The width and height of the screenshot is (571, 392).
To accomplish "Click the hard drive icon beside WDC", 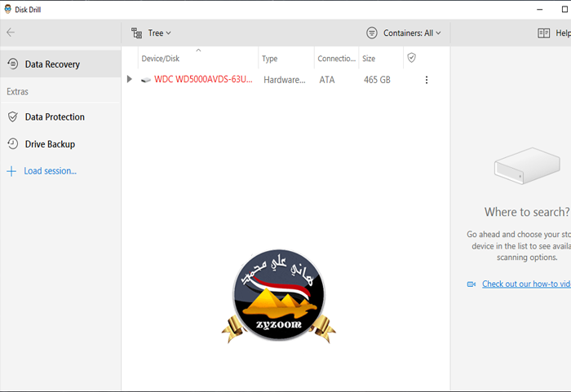I will click(146, 80).
